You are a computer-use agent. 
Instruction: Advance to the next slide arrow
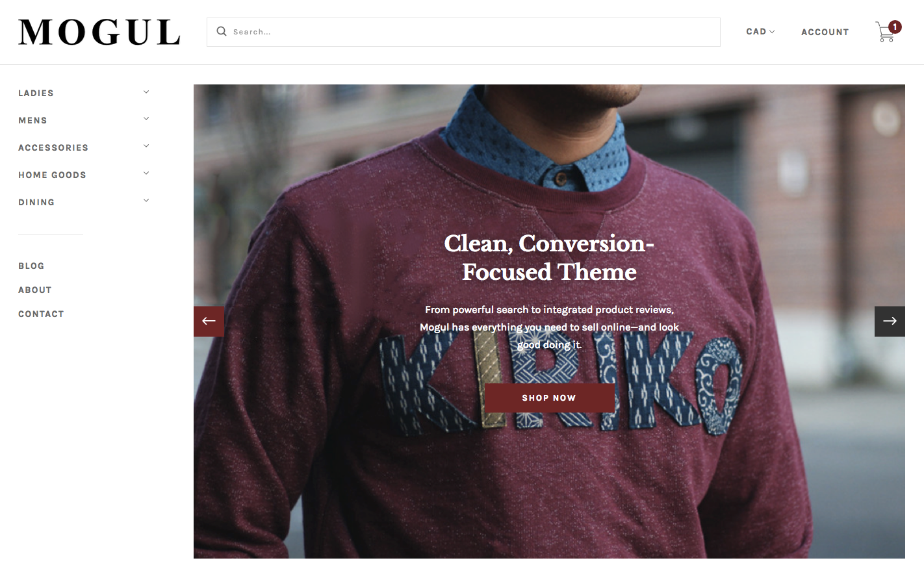pyautogui.click(x=890, y=321)
